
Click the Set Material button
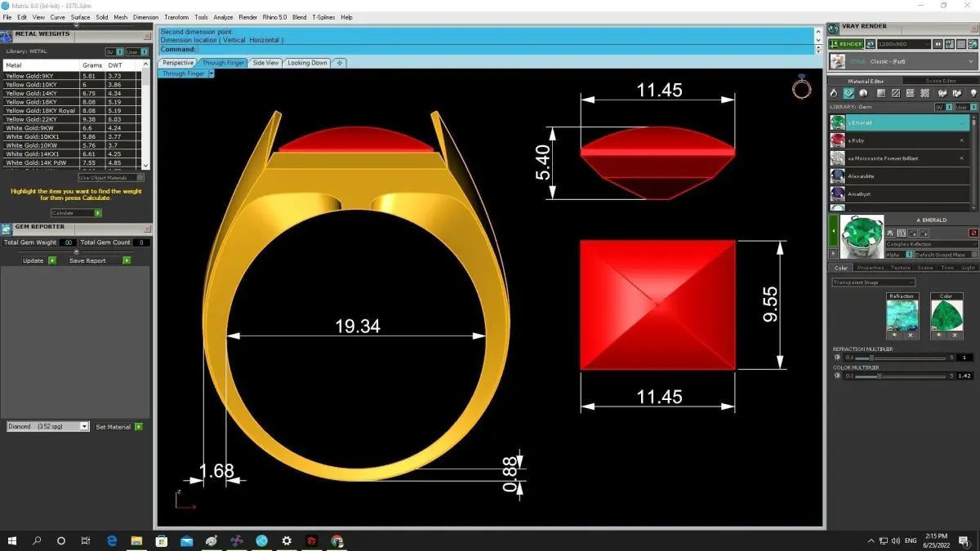(118, 426)
